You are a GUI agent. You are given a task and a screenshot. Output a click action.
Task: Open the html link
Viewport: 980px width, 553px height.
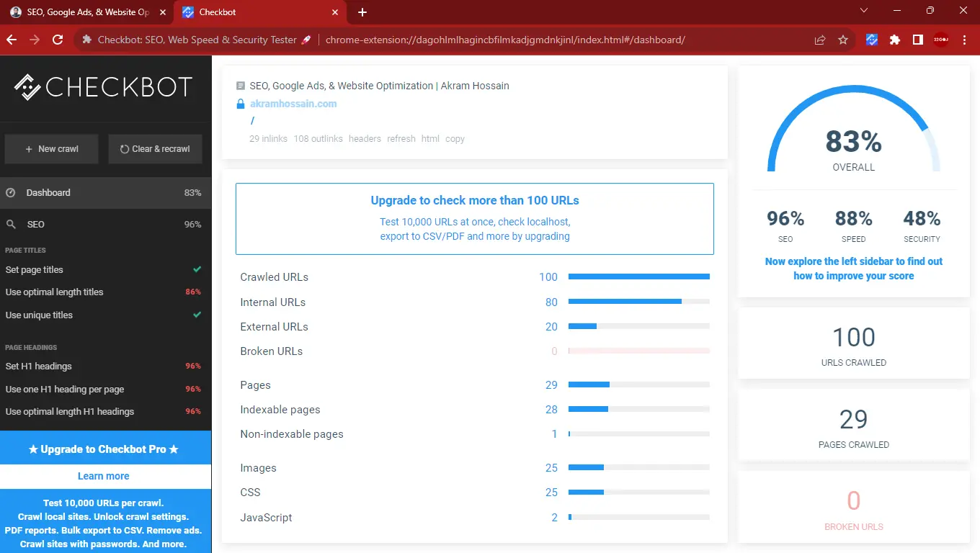click(430, 138)
